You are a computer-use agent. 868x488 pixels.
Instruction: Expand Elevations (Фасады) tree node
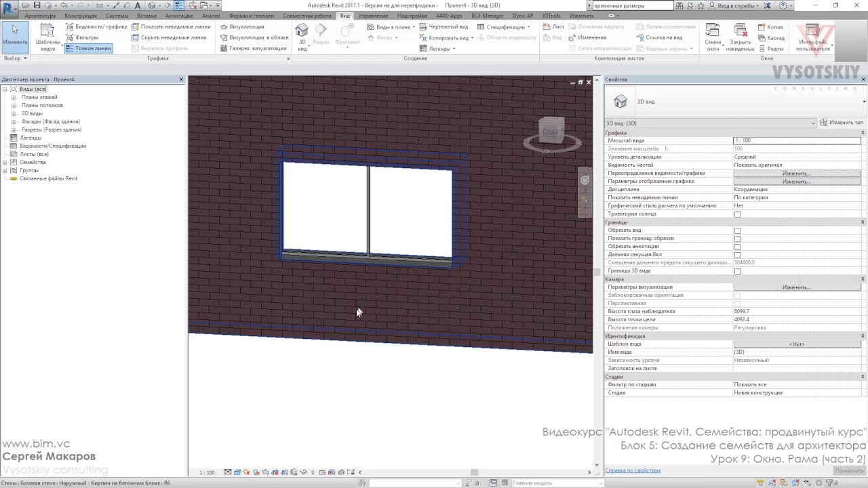tap(14, 122)
